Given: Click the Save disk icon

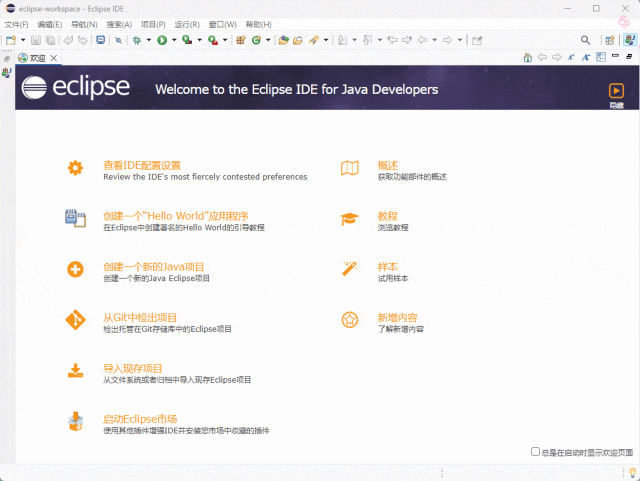Looking at the screenshot, I should 36,40.
